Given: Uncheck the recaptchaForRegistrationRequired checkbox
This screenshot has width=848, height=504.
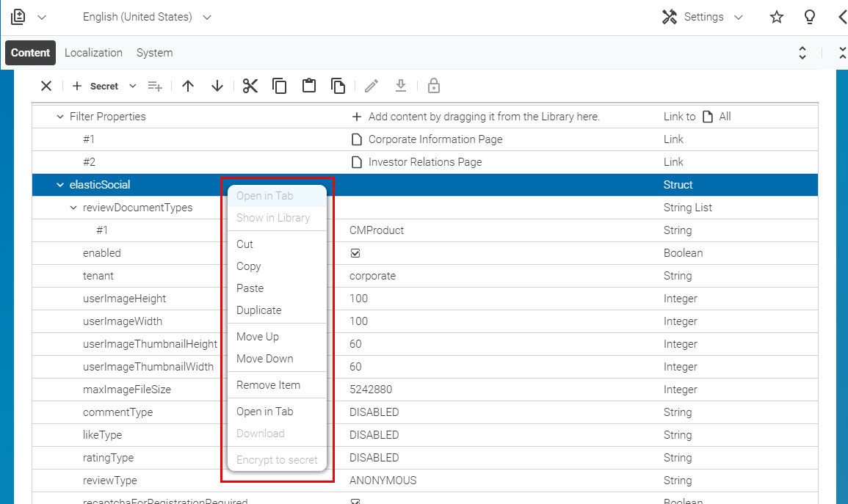Looking at the screenshot, I should click(x=355, y=501).
